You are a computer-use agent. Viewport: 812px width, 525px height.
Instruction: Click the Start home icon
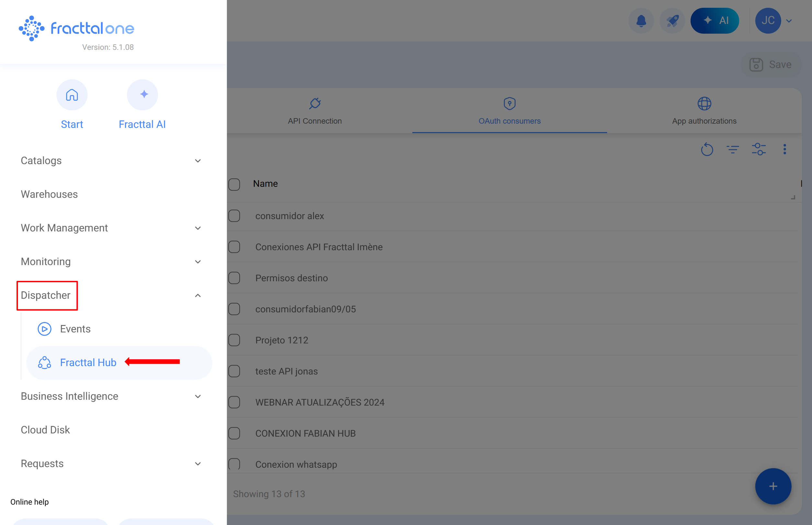coord(72,95)
